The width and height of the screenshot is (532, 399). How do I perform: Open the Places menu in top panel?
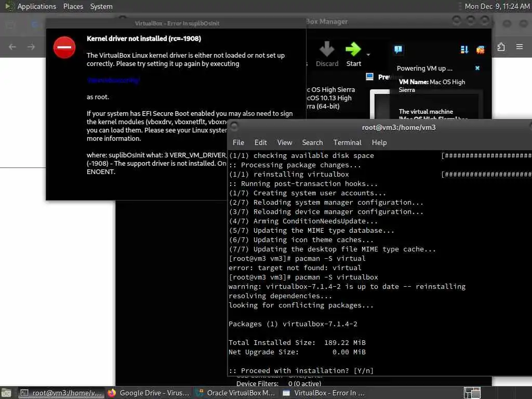point(73,6)
